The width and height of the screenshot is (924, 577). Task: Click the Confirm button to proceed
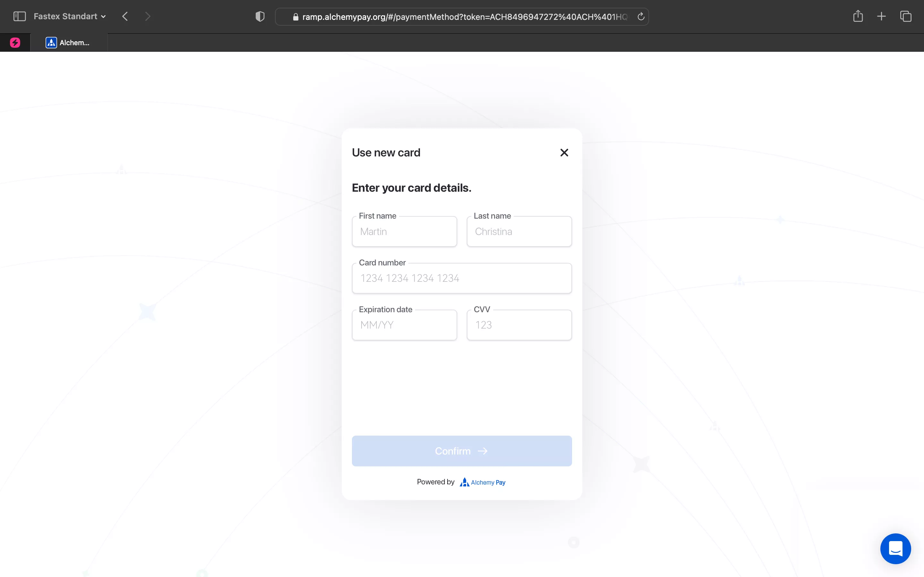coord(462,451)
